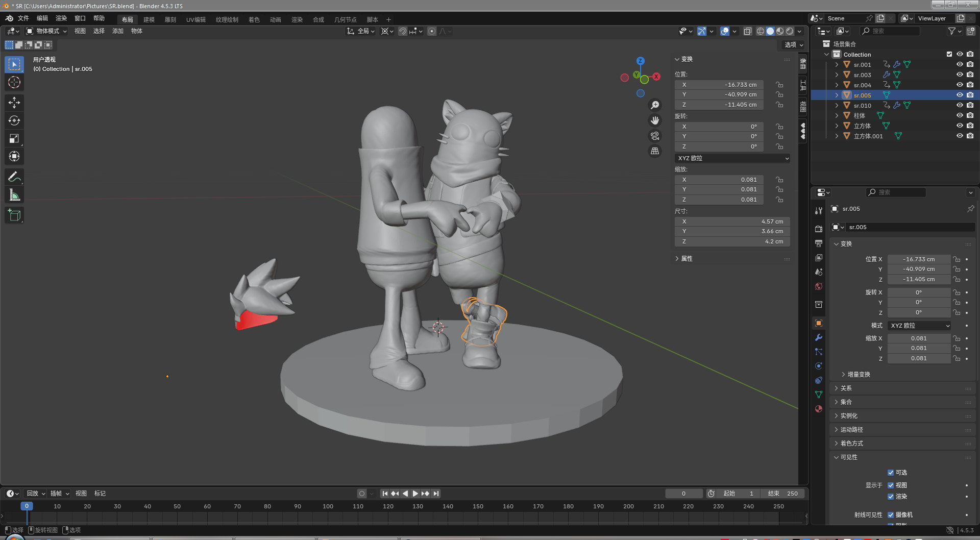This screenshot has height=540, width=980.
Task: Toggle X-ray display in viewport header
Action: 747,31
